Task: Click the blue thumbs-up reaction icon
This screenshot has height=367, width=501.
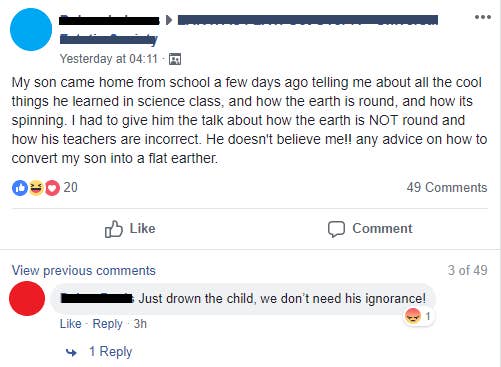Action: point(20,188)
